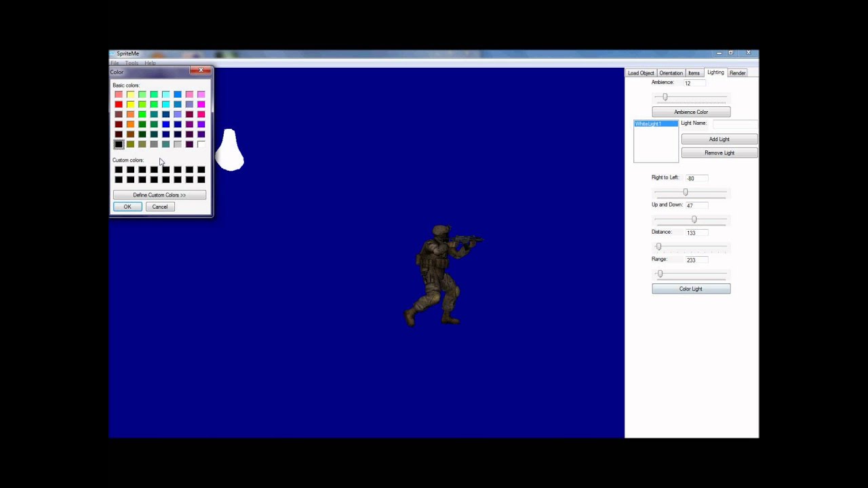Select the red swatch under Basic colors
The height and width of the screenshot is (488, 868).
tap(119, 104)
